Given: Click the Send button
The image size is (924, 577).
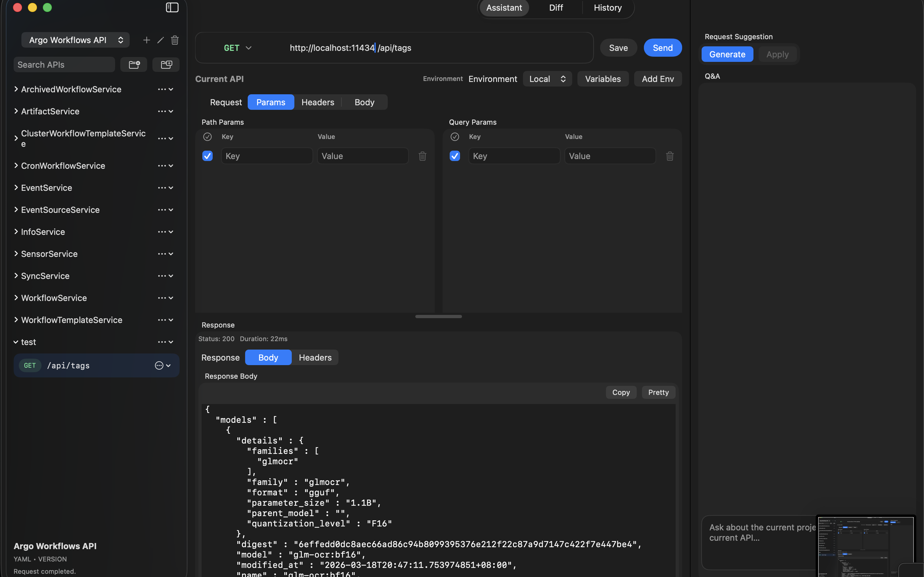Looking at the screenshot, I should pos(663,48).
